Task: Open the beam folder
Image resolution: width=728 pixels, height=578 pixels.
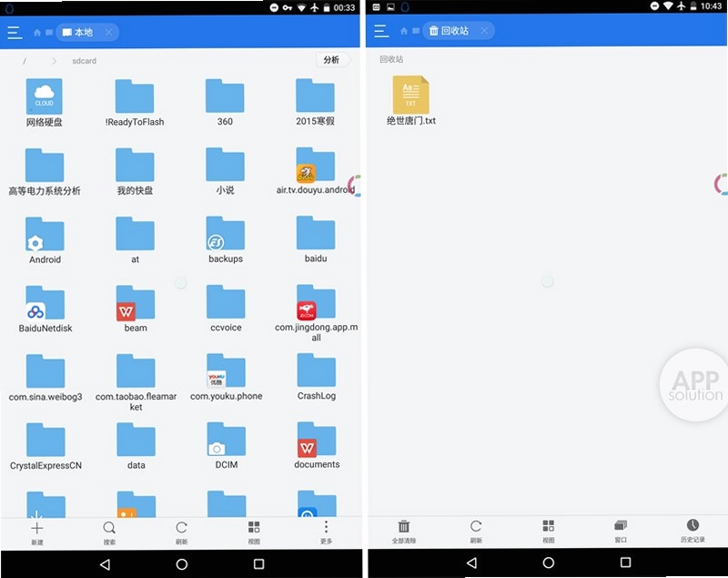Action: tap(136, 309)
